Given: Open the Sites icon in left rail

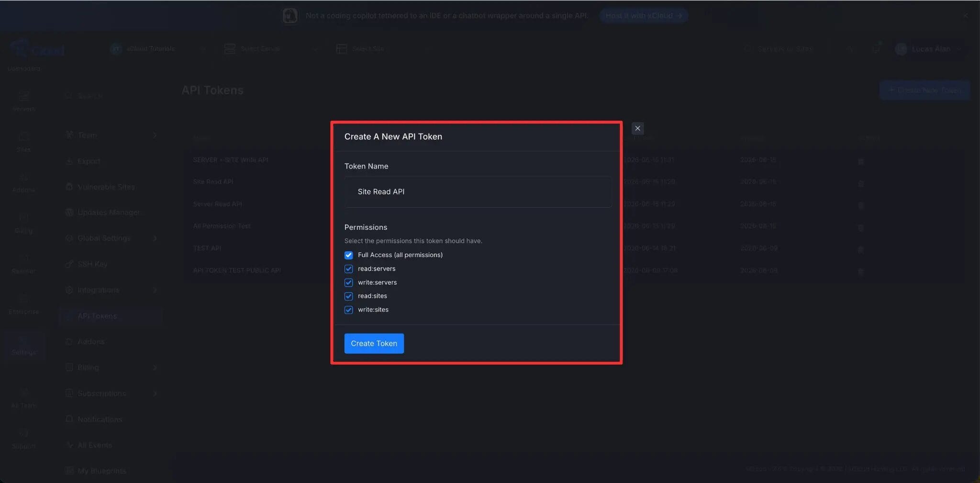Looking at the screenshot, I should coord(23,142).
